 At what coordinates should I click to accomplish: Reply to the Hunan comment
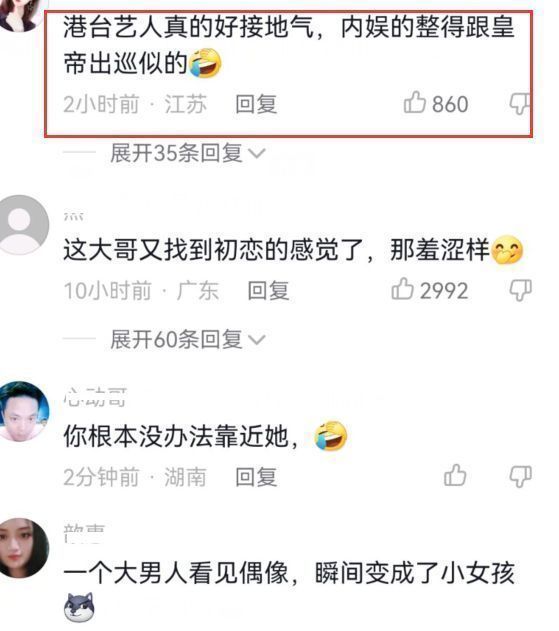pos(256,477)
